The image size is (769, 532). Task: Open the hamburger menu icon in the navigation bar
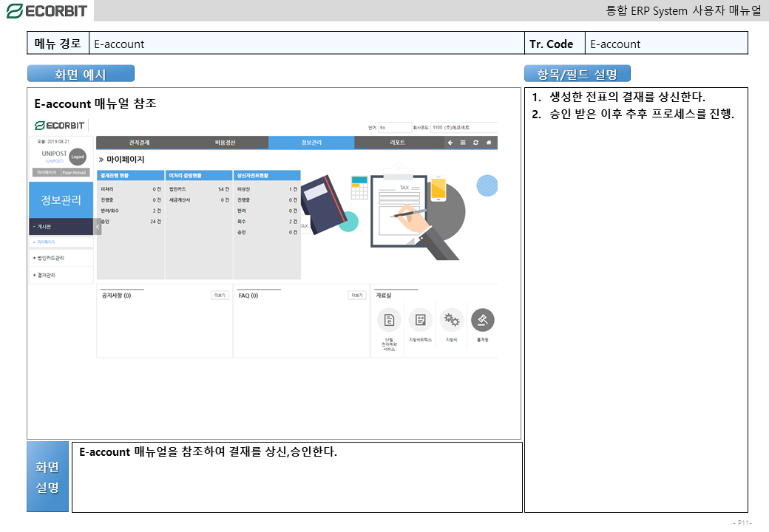tap(463, 143)
